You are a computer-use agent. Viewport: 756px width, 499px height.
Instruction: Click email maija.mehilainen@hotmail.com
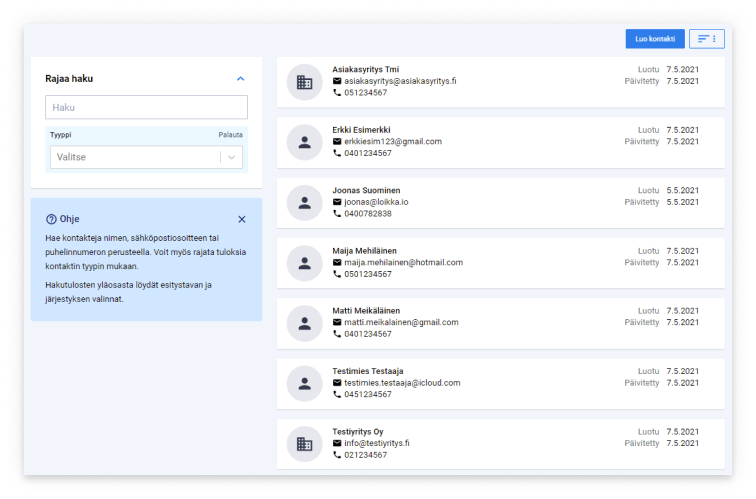(x=404, y=262)
